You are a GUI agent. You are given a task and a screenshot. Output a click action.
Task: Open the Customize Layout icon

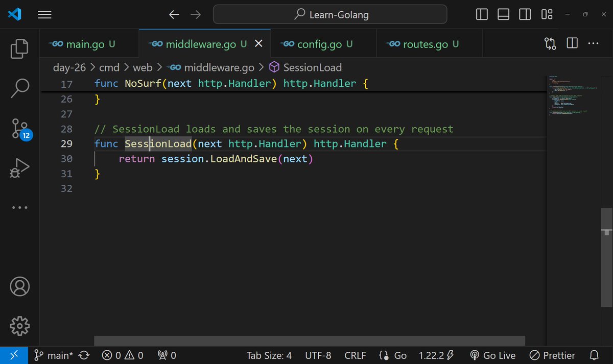point(547,15)
